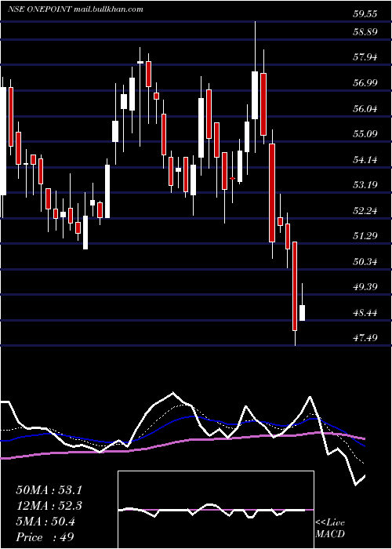Select the 56.99 price axis label
The width and height of the screenshot is (392, 549).
[x=365, y=82]
